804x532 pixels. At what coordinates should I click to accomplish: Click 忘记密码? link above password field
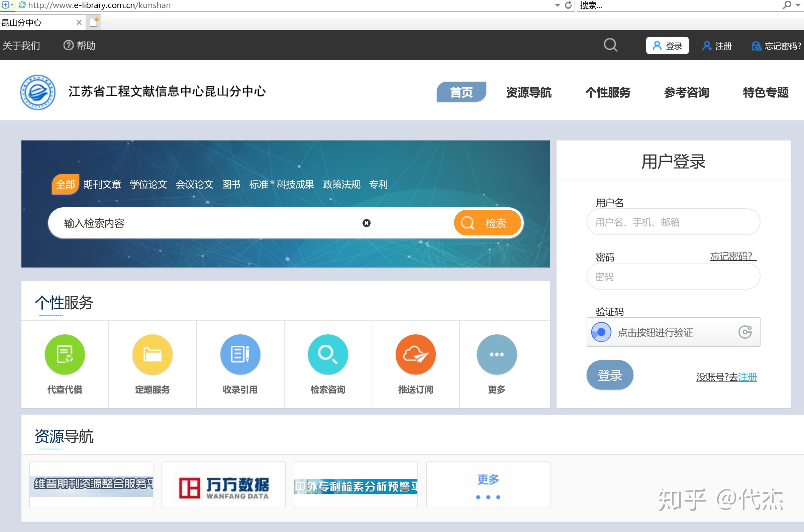point(733,256)
